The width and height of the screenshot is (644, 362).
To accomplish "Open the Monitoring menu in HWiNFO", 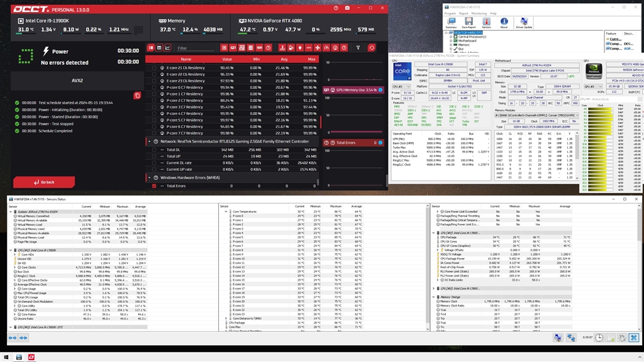I will pyautogui.click(x=479, y=14).
